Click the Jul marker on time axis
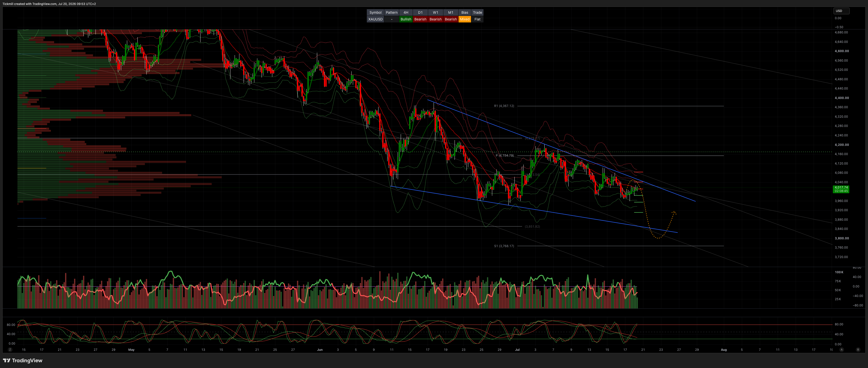The width and height of the screenshot is (868, 368). 517,350
